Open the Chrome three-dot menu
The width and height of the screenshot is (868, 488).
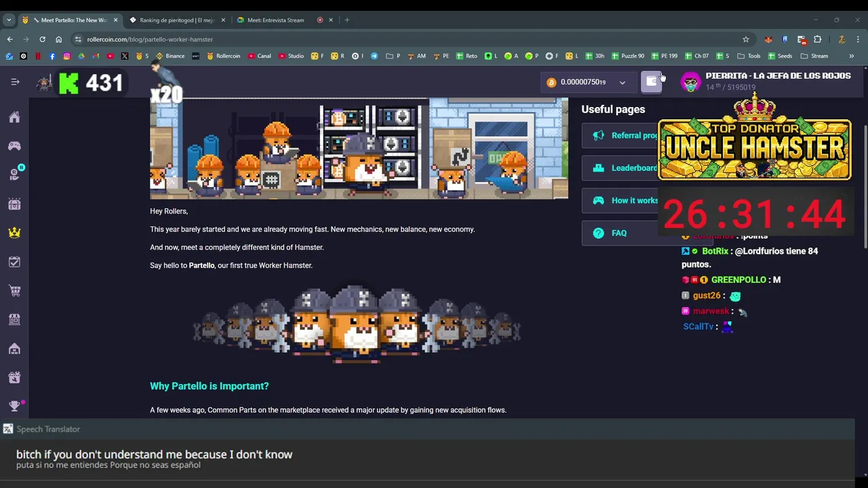point(858,39)
